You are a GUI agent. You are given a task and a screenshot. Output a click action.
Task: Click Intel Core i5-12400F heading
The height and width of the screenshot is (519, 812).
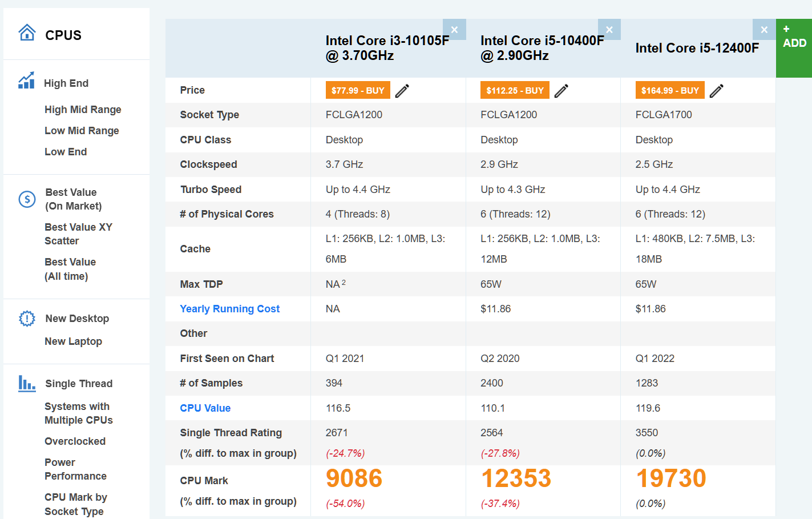697,48
